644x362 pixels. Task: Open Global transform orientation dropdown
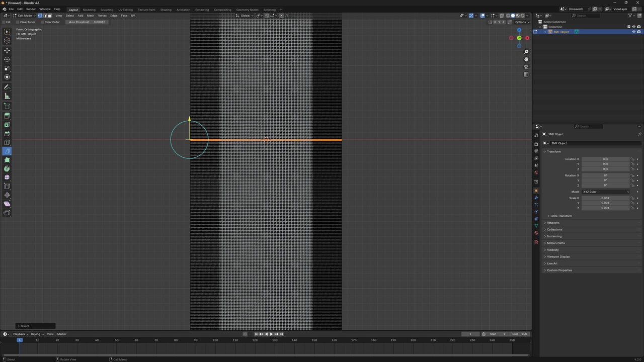(246, 16)
